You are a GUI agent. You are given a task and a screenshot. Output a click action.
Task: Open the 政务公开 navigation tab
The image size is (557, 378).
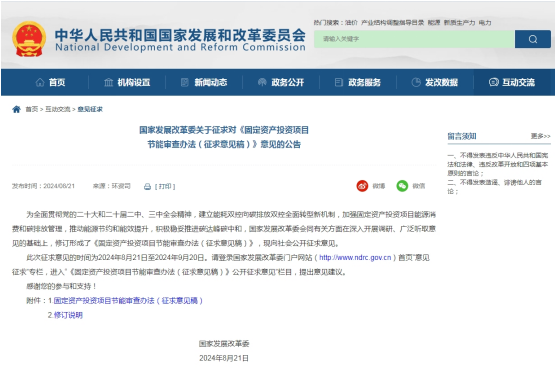click(x=281, y=82)
